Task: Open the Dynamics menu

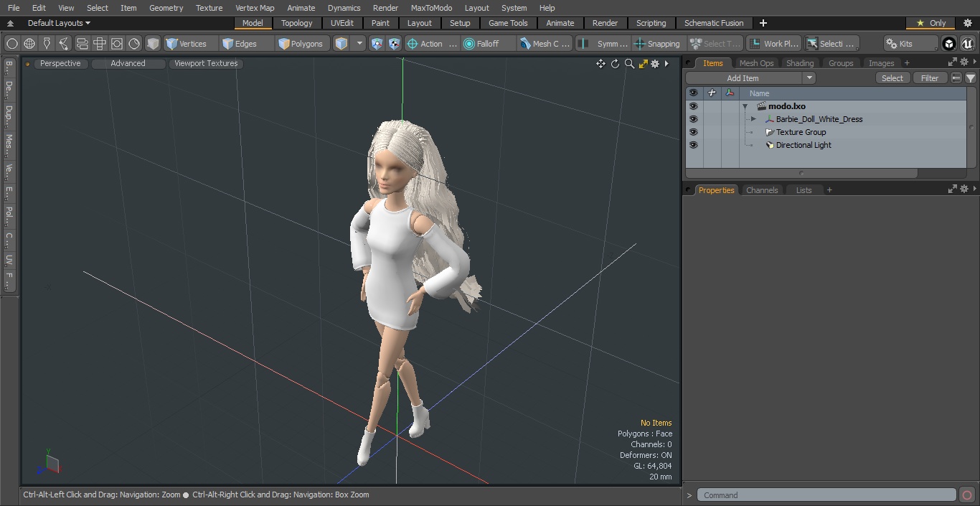Action: tap(344, 8)
